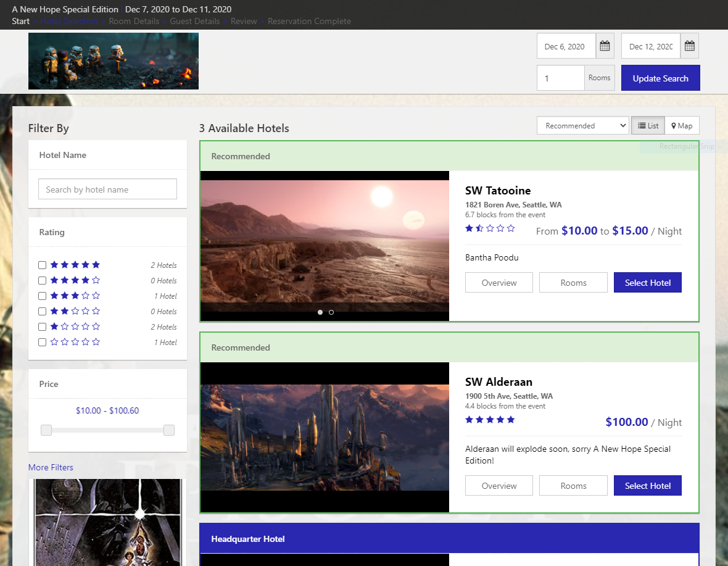
Task: Click the SW Alderaan five-star rating
Action: pyautogui.click(x=490, y=420)
